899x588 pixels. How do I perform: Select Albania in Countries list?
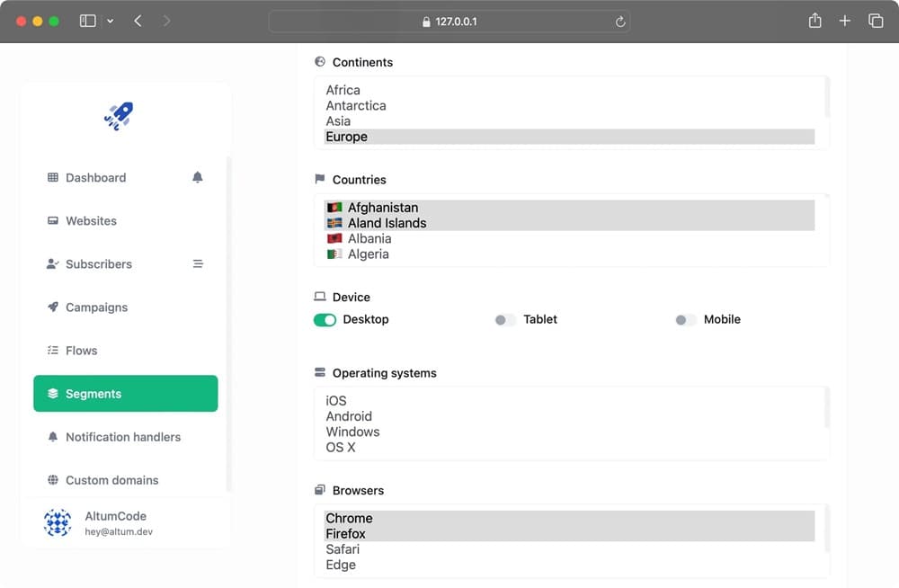(x=569, y=238)
